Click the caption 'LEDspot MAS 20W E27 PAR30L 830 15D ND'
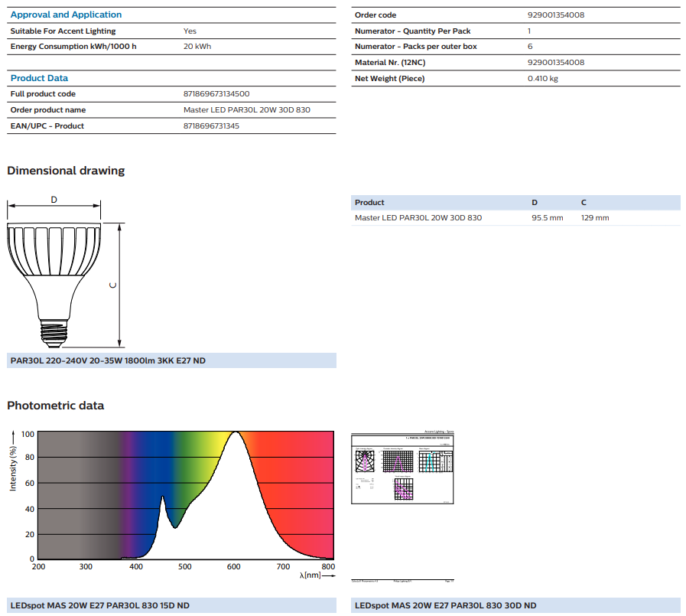The height and width of the screenshot is (616, 686). tap(100, 606)
